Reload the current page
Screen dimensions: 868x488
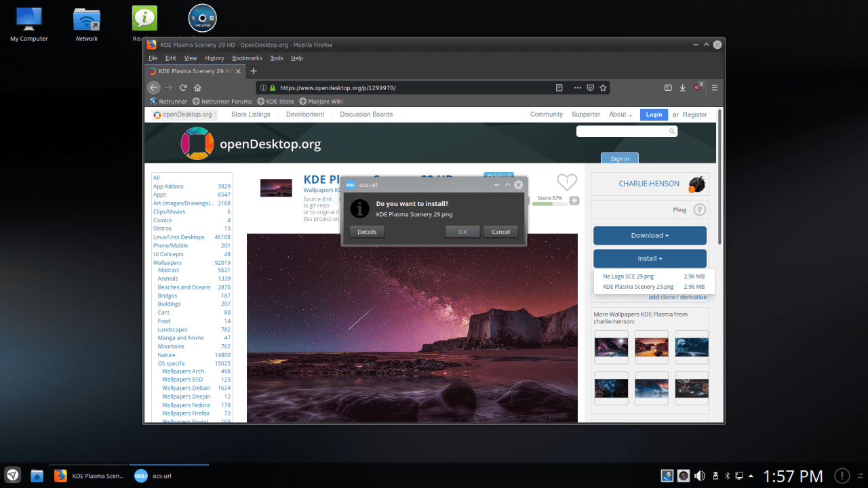(x=183, y=87)
